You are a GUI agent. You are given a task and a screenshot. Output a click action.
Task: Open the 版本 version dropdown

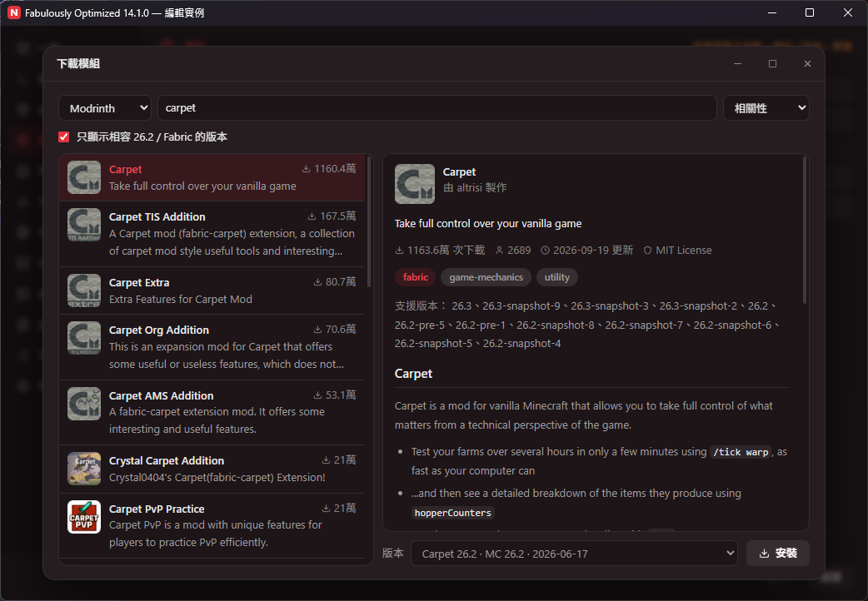click(x=574, y=554)
